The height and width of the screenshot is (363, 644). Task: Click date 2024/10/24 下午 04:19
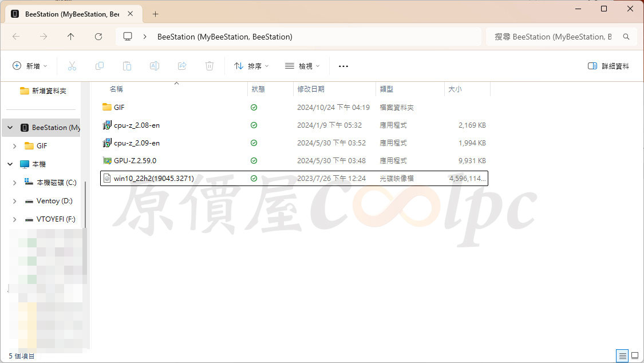coord(334,107)
